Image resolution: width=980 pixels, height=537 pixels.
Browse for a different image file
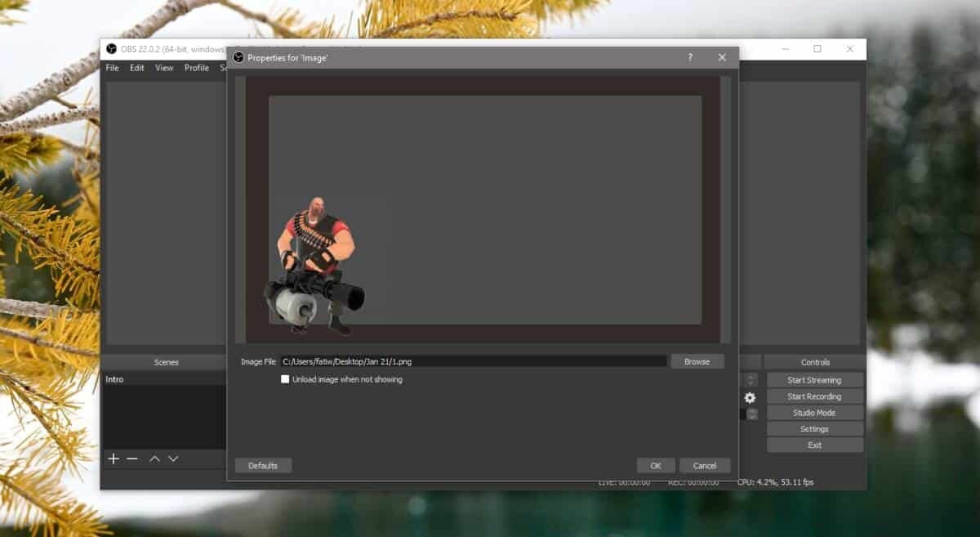pos(697,360)
